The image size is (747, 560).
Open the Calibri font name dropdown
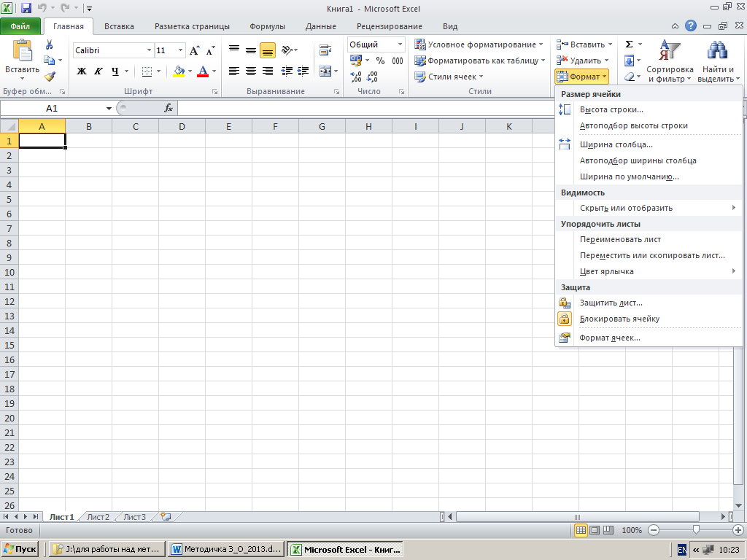coord(149,50)
